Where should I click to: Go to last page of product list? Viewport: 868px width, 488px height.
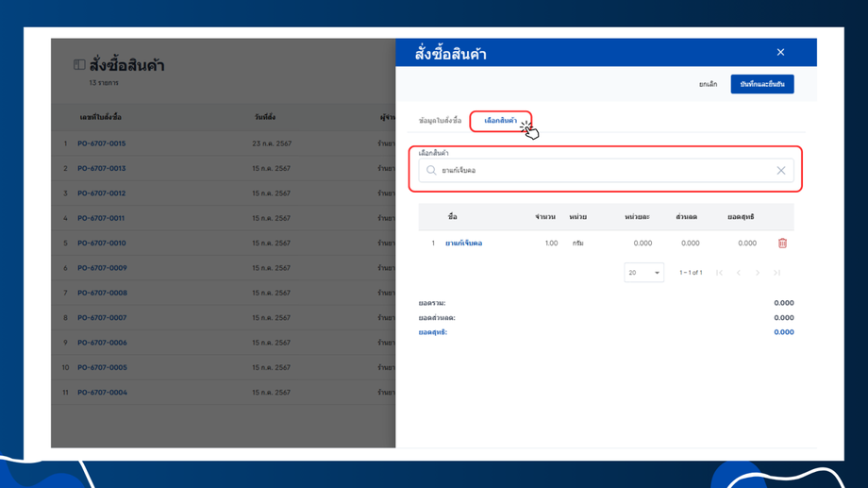coord(777,273)
